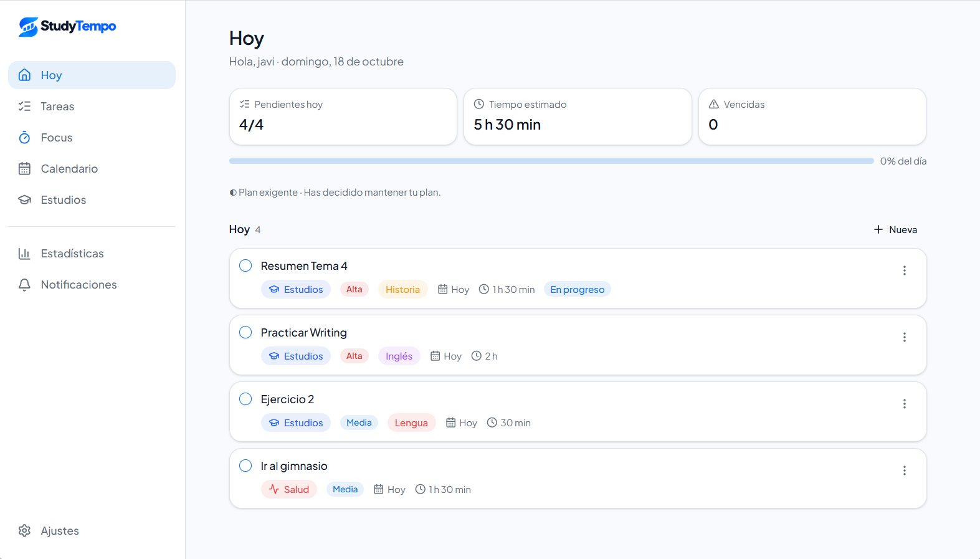Click the Tiempo estimado clock icon
Screen dimensions: 980x559
pos(479,104)
